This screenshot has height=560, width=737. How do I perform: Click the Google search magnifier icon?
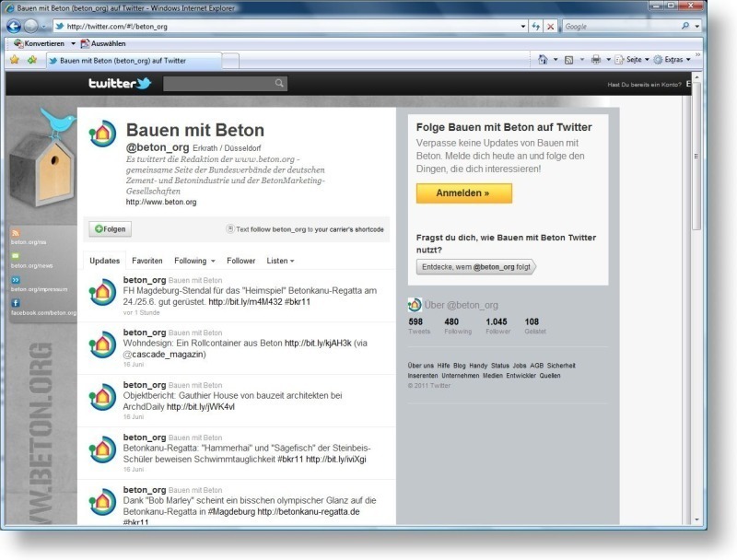(685, 26)
